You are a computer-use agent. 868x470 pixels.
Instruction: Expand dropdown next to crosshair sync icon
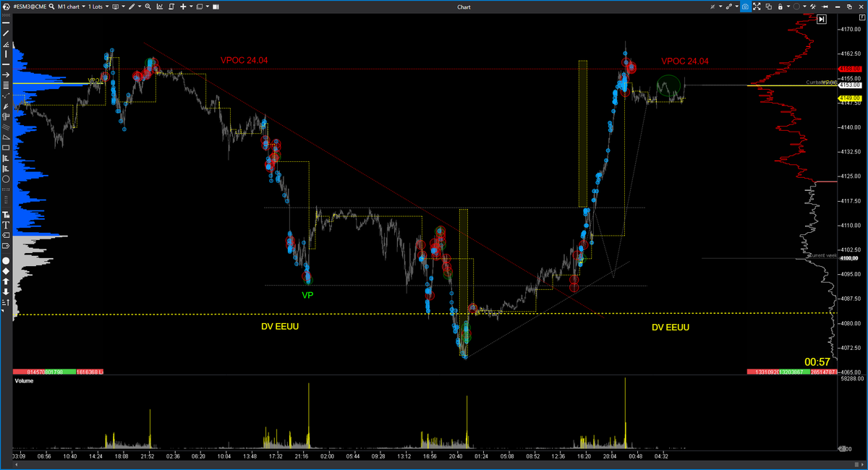720,7
